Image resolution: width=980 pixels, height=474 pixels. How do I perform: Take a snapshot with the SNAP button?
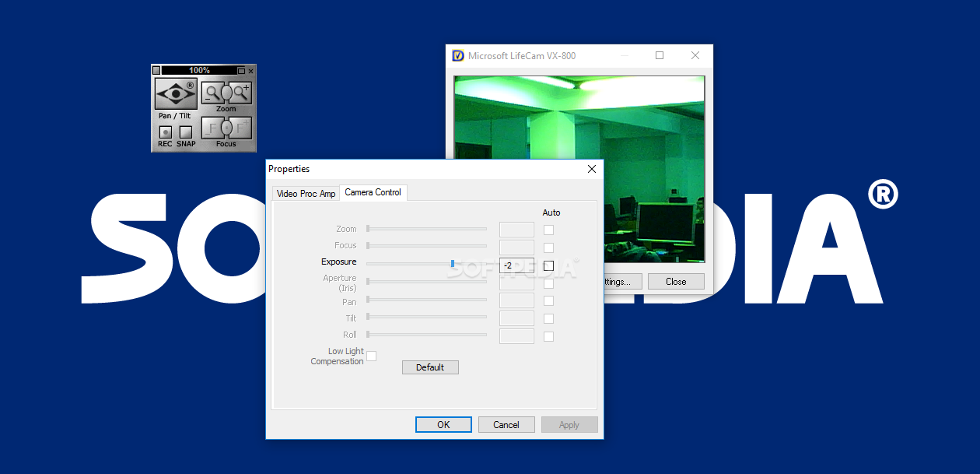tap(185, 132)
